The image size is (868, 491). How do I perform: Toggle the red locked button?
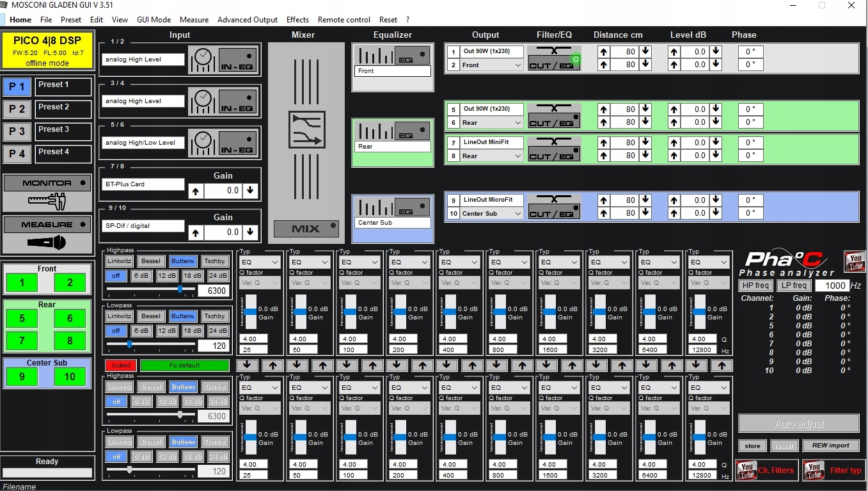tap(121, 366)
